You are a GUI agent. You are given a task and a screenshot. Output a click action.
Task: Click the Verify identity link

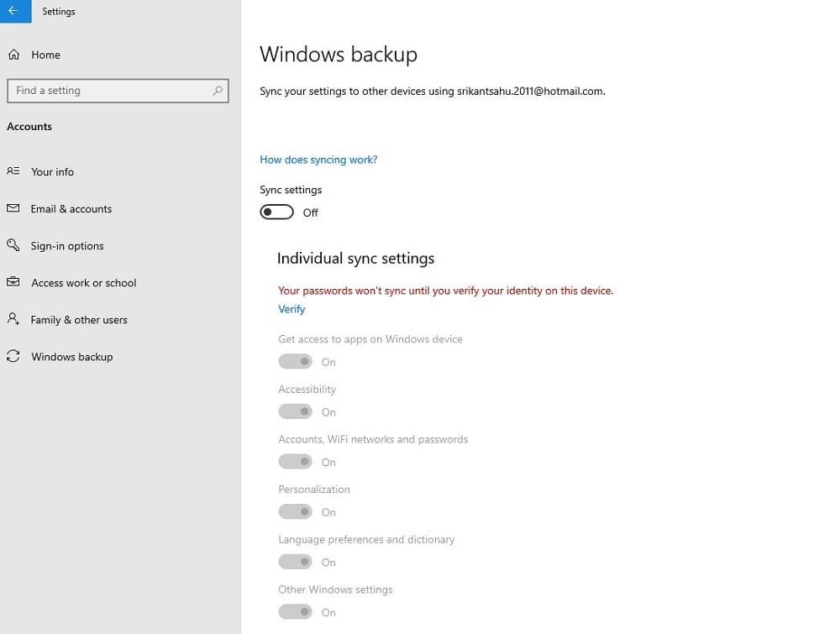tap(291, 309)
